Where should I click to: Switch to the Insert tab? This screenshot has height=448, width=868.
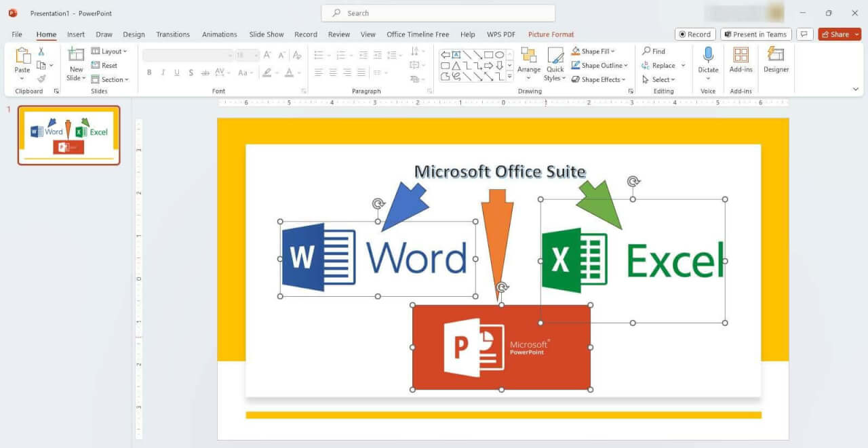pos(76,35)
